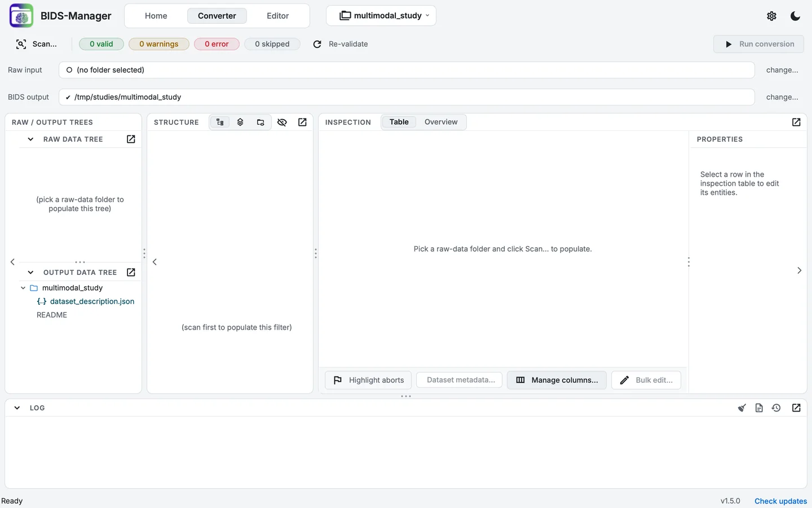Collapse the Raw Data Tree section
Screen dimensions: 812x508
click(x=30, y=139)
